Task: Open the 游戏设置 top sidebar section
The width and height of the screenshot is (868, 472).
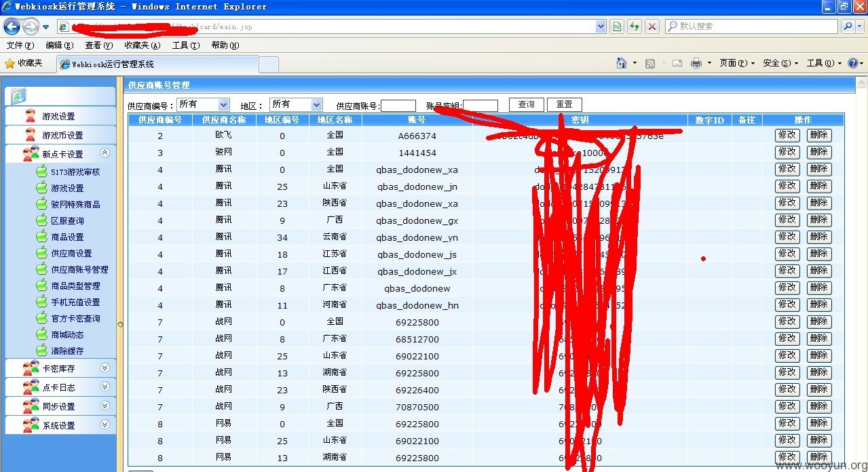Action: (x=60, y=116)
